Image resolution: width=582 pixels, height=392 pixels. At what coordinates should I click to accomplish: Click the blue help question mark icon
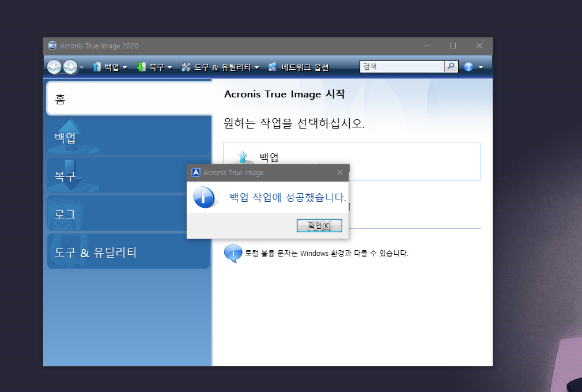click(x=468, y=67)
